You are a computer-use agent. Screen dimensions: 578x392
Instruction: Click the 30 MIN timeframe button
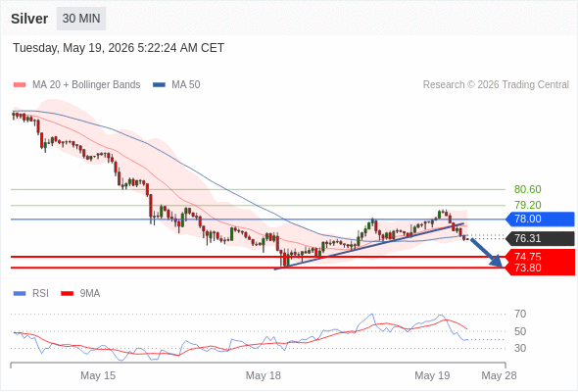coord(81,19)
